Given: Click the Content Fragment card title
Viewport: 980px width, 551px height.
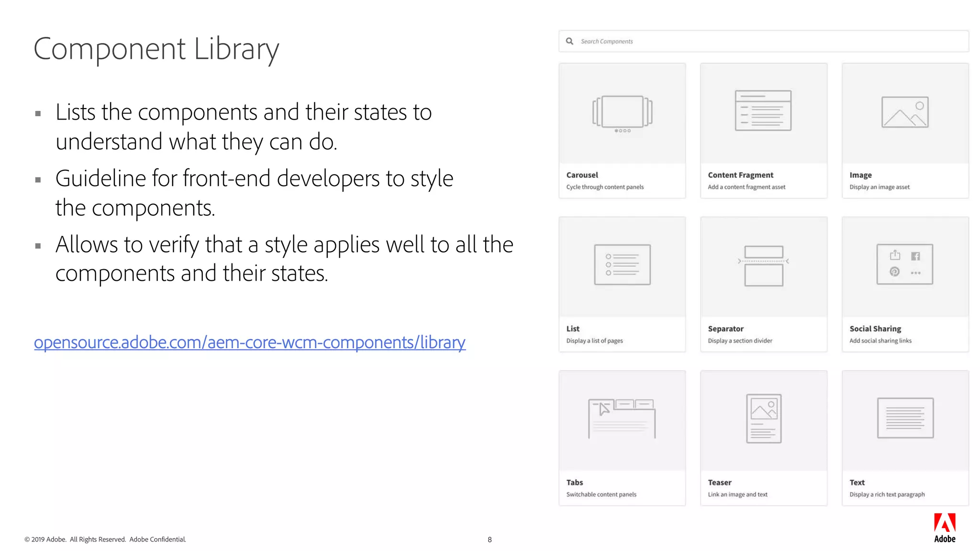Looking at the screenshot, I should coord(740,175).
